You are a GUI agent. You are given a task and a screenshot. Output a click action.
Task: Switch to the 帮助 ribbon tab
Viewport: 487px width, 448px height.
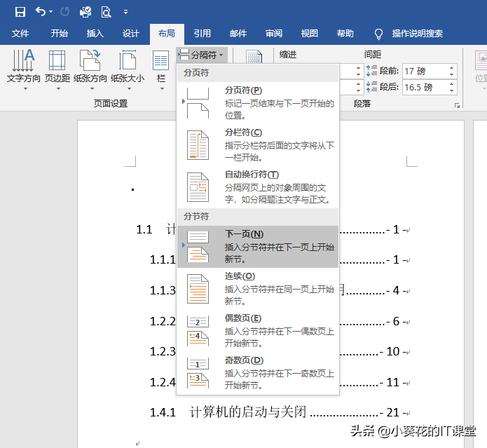pyautogui.click(x=345, y=33)
